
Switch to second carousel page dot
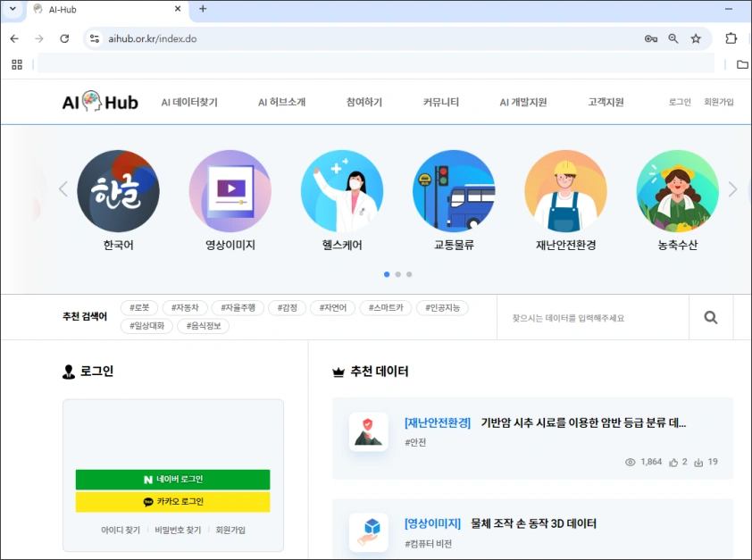coord(397,274)
